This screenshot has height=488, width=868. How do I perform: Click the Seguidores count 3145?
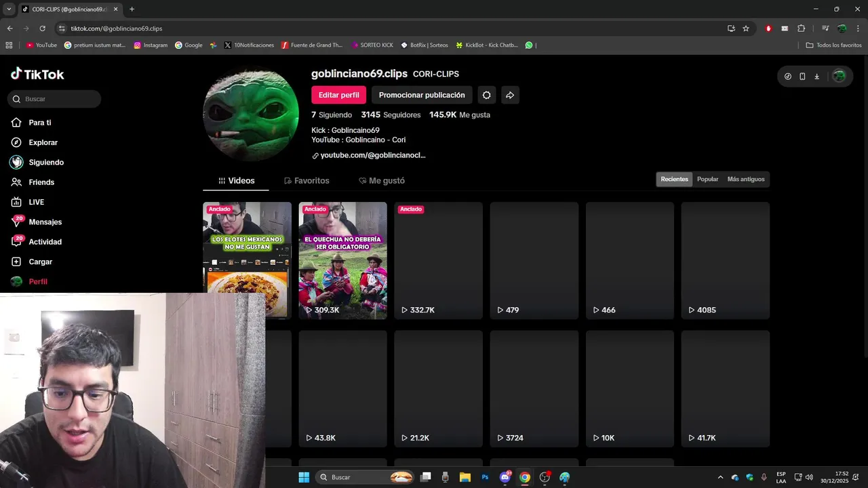click(391, 115)
